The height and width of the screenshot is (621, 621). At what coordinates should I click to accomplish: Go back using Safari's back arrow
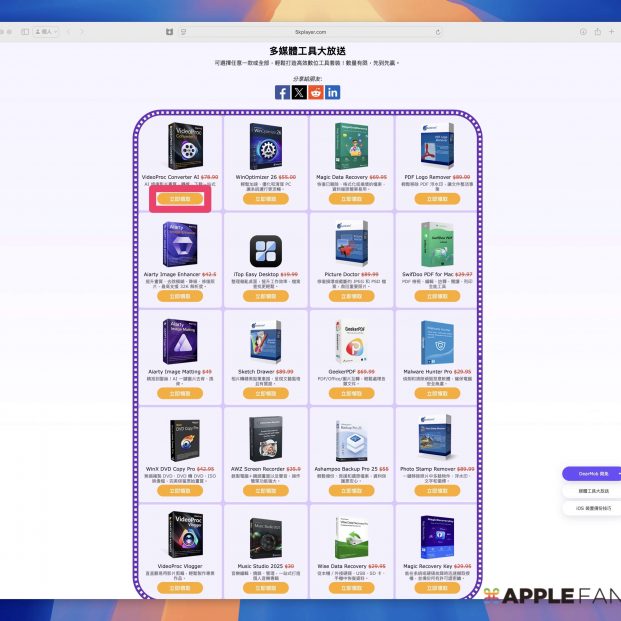[x=68, y=32]
